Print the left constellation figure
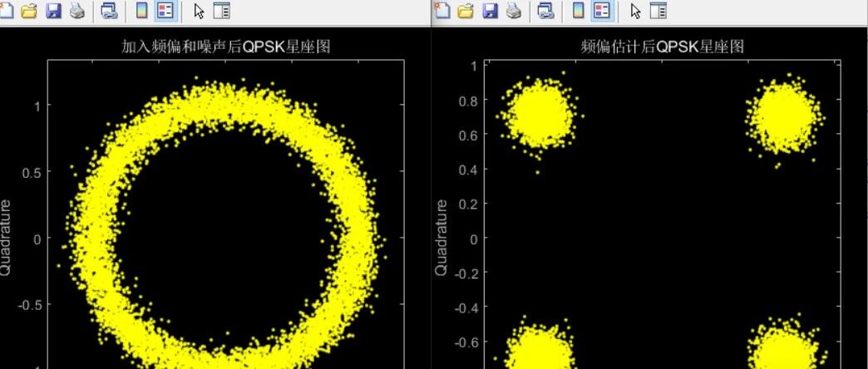Image resolution: width=868 pixels, height=369 pixels. coord(77,11)
